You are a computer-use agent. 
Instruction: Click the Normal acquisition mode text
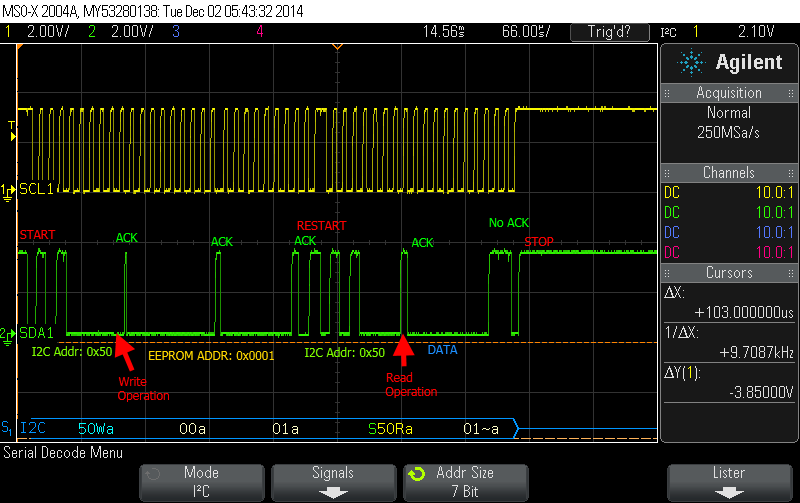tap(729, 113)
